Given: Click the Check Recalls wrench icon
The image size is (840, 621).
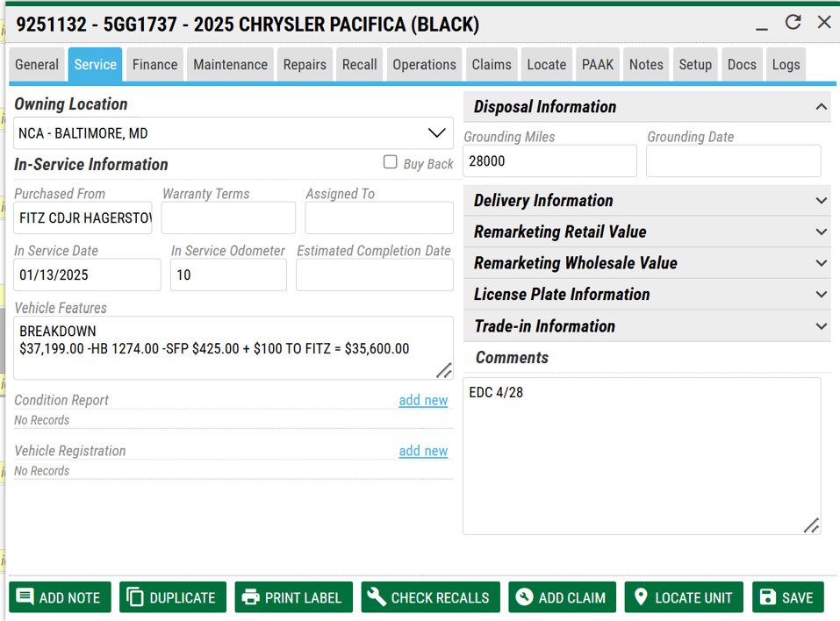Looking at the screenshot, I should (x=377, y=597).
